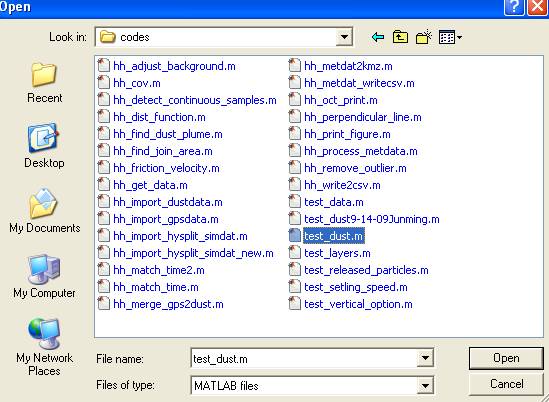The height and width of the screenshot is (402, 549).
Task: Click the file icon of hh_dist_function.m
Action: (103, 117)
